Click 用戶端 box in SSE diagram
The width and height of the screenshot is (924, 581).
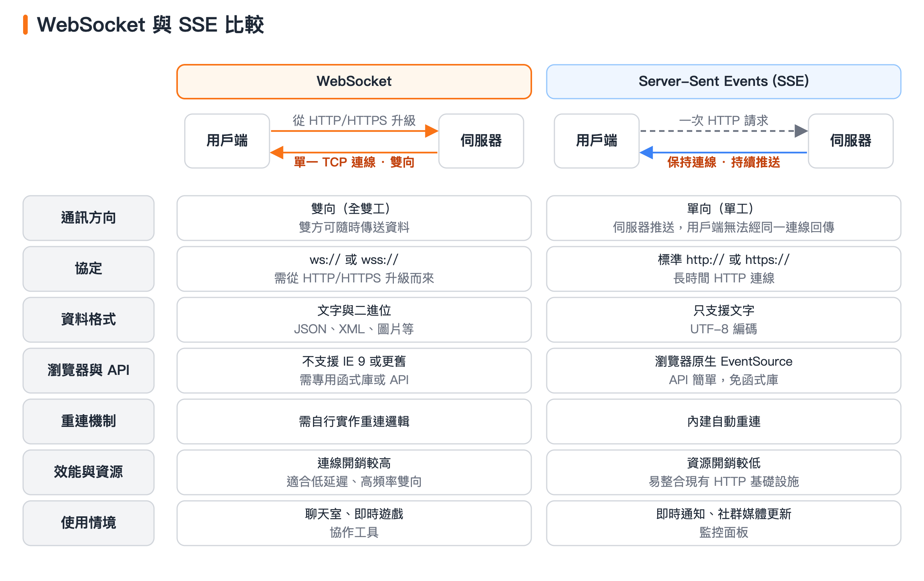(597, 141)
